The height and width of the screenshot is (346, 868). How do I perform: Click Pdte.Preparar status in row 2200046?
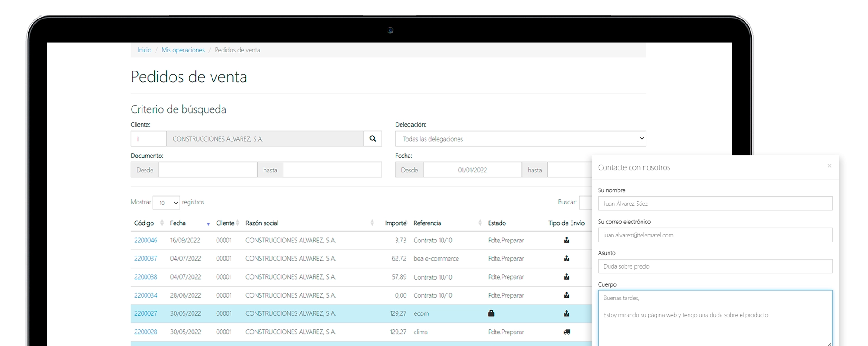click(506, 240)
